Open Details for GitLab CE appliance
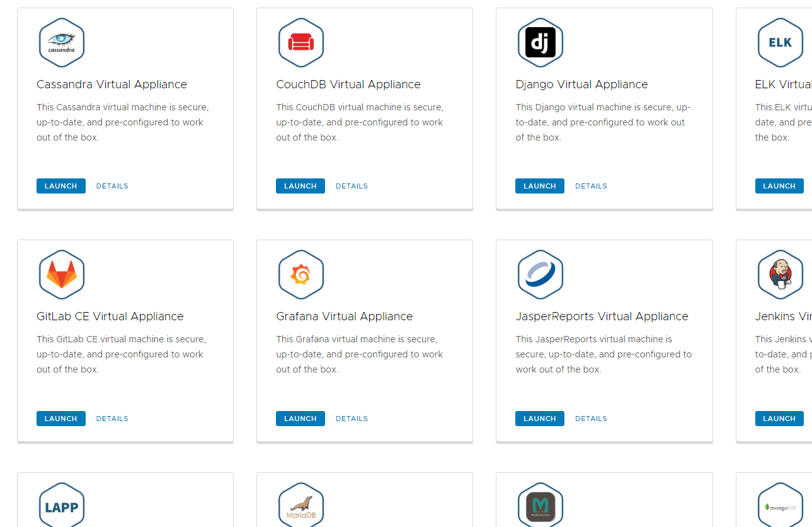 [x=112, y=419]
